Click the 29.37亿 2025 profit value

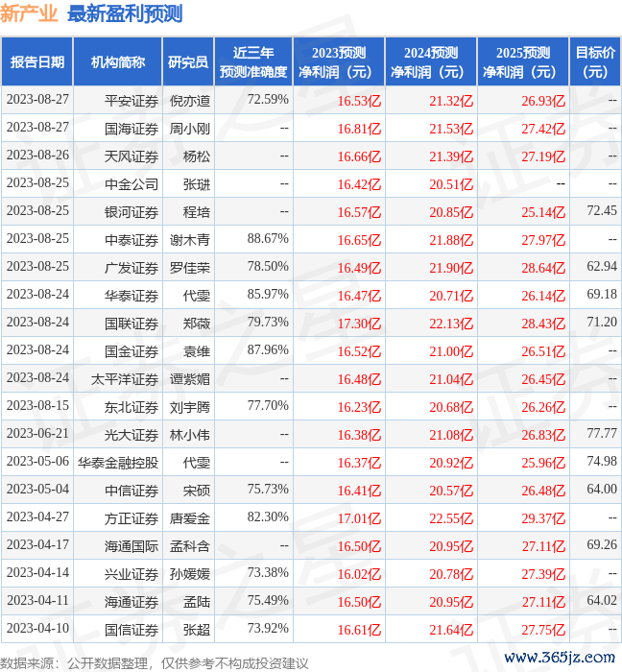coord(543,518)
